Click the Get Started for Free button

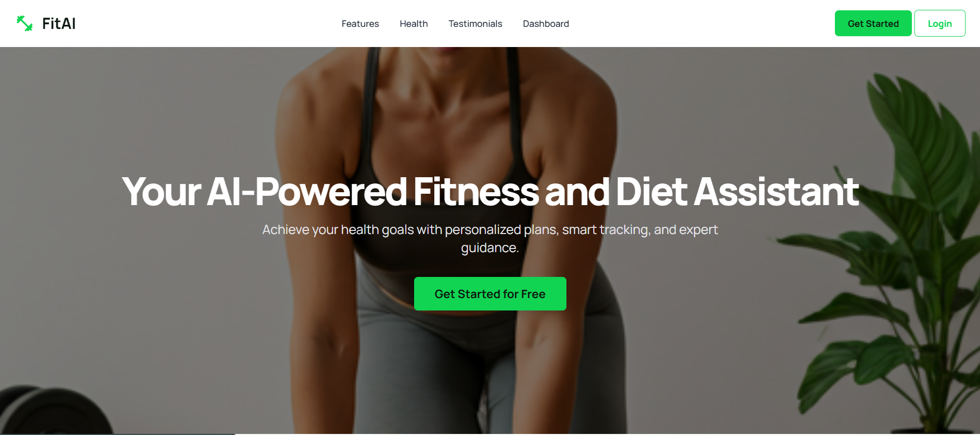tap(490, 293)
